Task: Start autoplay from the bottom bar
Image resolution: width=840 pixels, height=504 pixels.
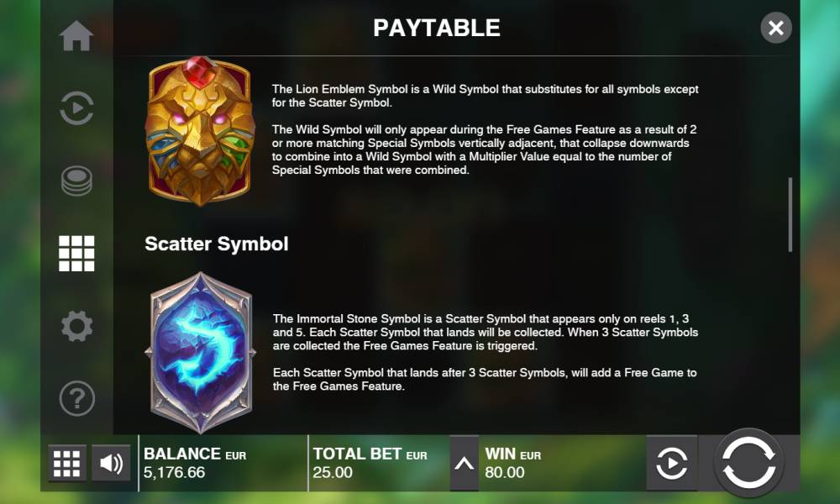Action: coord(672,464)
